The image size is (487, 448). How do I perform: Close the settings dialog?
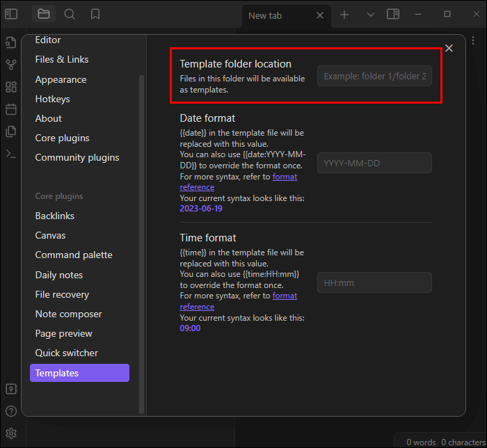(449, 48)
